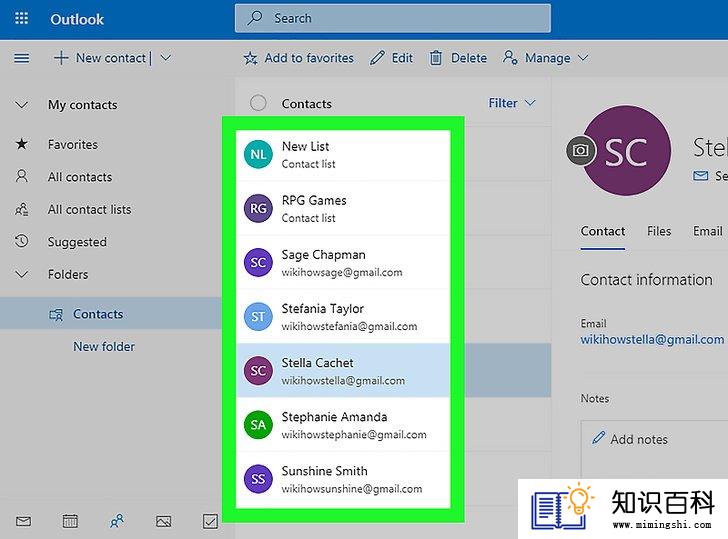
Task: Open People from bottom bar icon
Action: tap(117, 521)
